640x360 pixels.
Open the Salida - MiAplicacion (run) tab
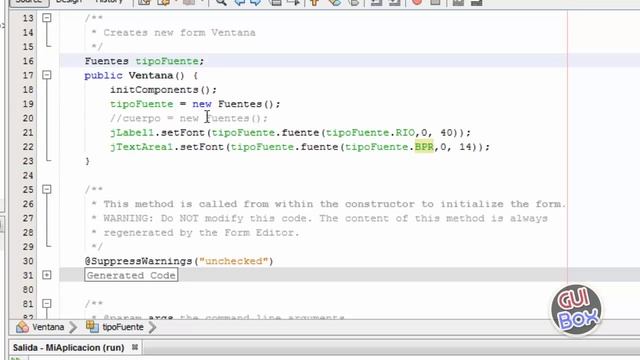(x=69, y=348)
